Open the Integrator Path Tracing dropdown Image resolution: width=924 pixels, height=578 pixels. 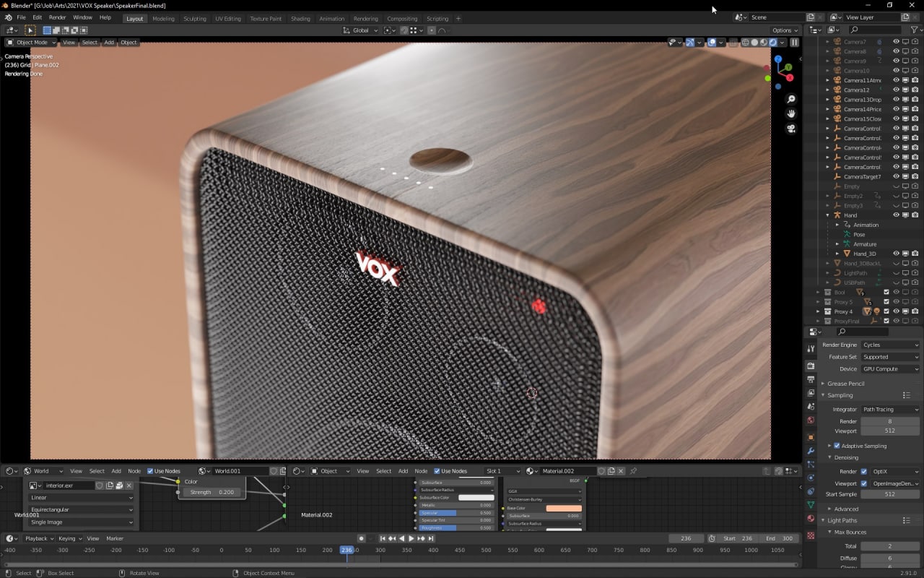890,410
